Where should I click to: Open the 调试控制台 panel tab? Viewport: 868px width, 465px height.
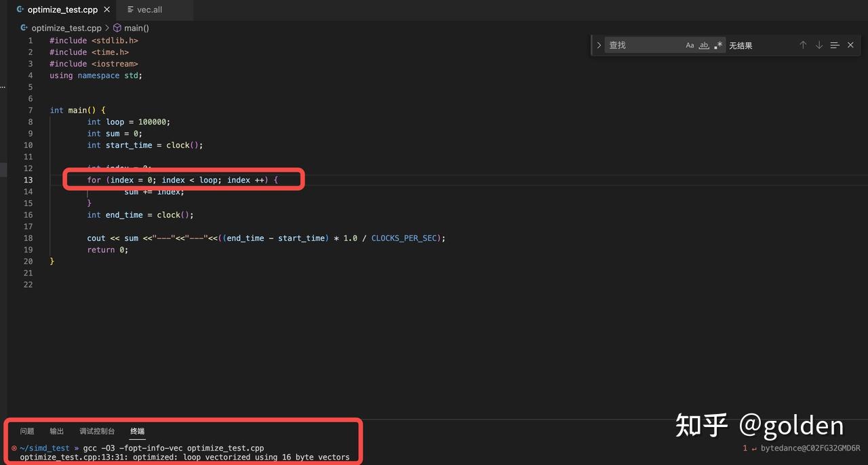click(97, 431)
